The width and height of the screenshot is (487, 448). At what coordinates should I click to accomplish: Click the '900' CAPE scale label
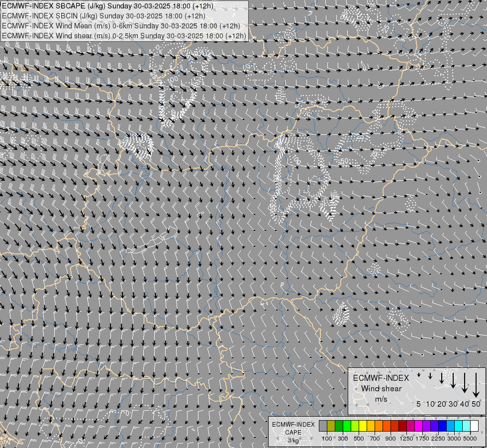click(x=390, y=439)
